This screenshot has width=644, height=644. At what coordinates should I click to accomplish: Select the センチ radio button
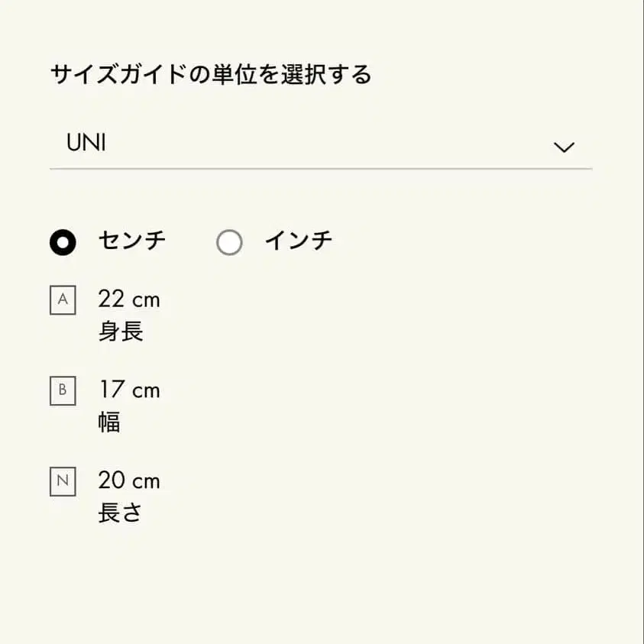(63, 241)
